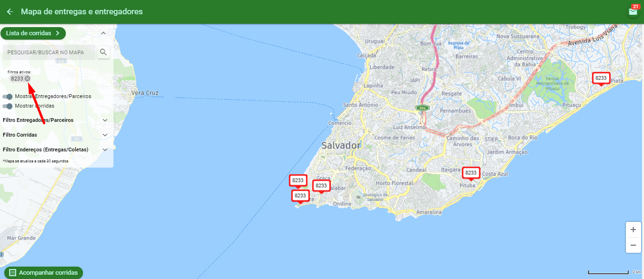Click the Costa Azul map label
Viewport: 644px width, 279px height.
[x=496, y=174]
